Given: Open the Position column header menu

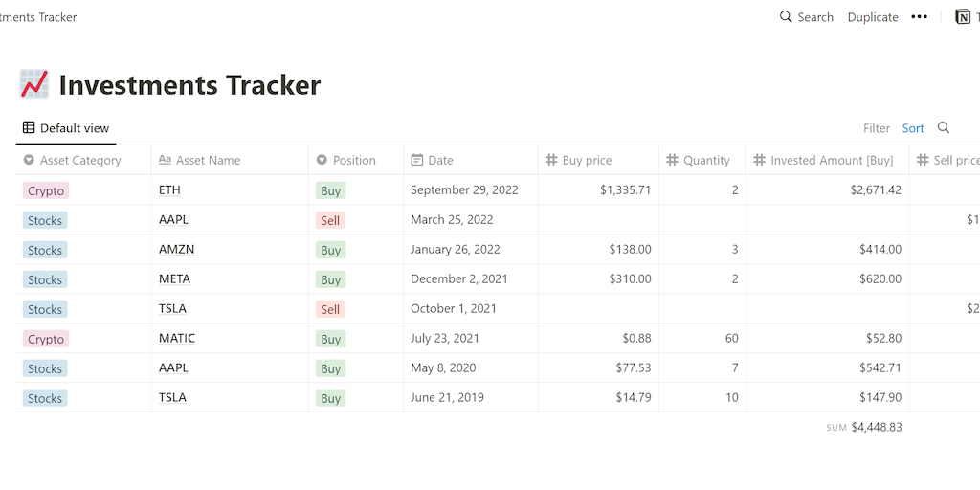Looking at the screenshot, I should [x=354, y=161].
